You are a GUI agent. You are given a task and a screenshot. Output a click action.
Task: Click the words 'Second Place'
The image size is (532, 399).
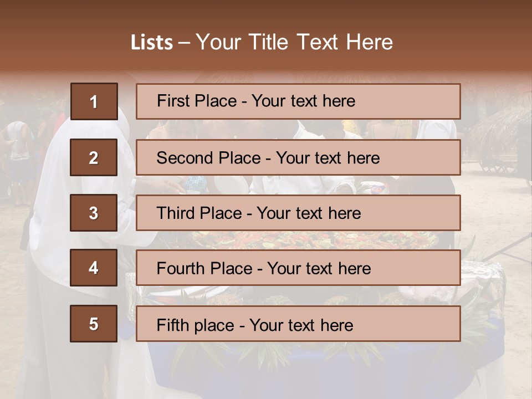coord(209,158)
